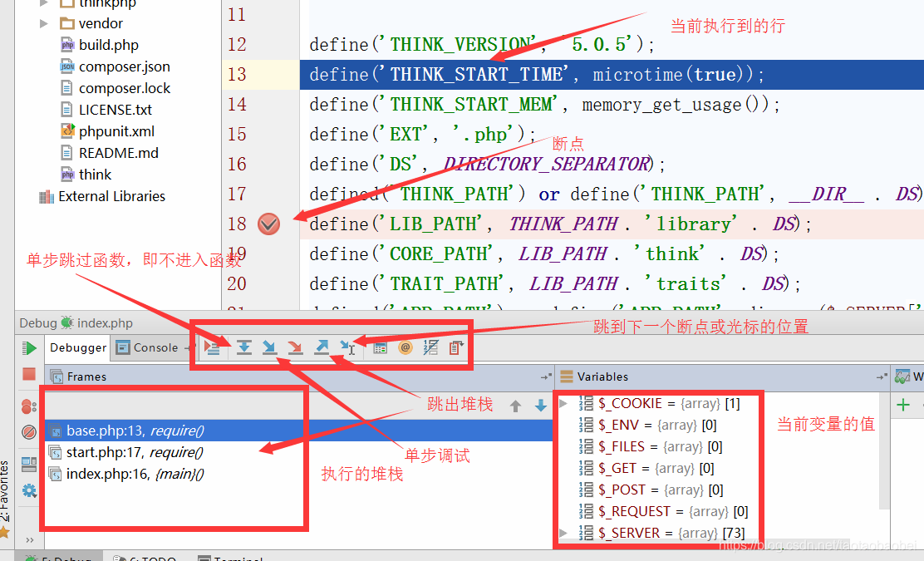The height and width of the screenshot is (561, 924).
Task: Stop the debug session
Action: 29,372
